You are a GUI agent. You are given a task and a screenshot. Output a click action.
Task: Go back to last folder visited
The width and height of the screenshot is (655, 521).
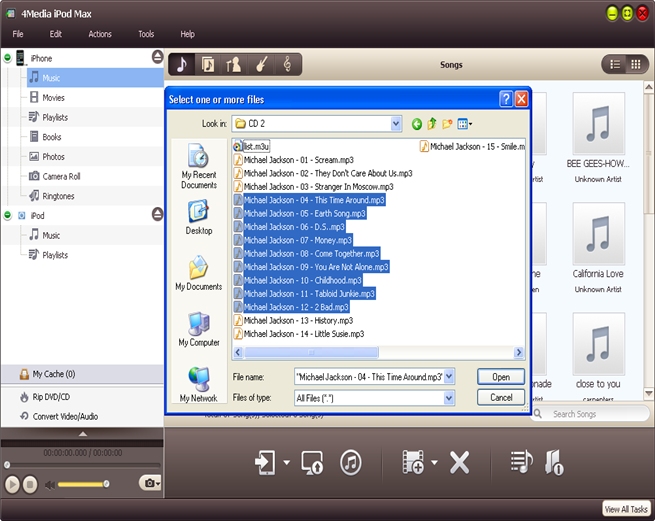point(416,124)
